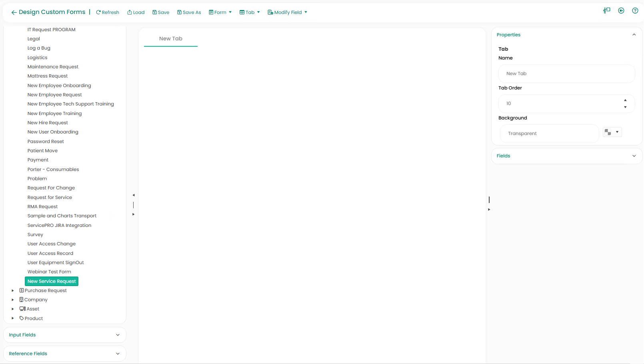Open the Form dropdown menu
Screen dimensions: 644x364
220,12
